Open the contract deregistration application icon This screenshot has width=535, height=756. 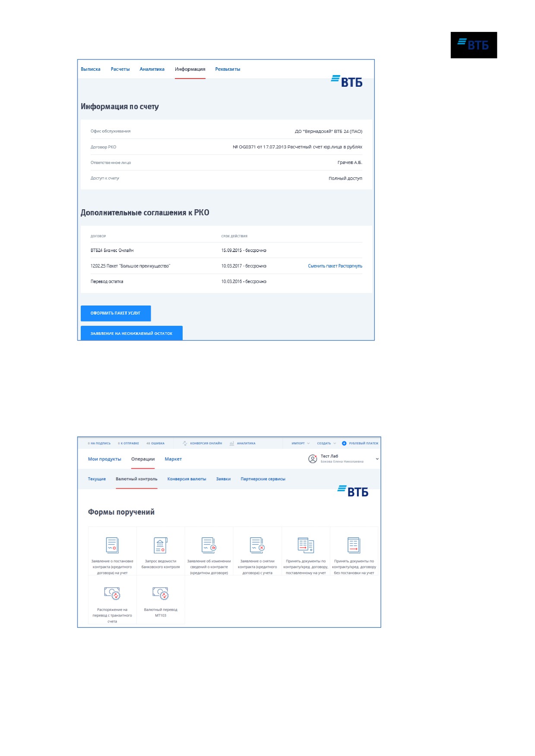tap(257, 545)
